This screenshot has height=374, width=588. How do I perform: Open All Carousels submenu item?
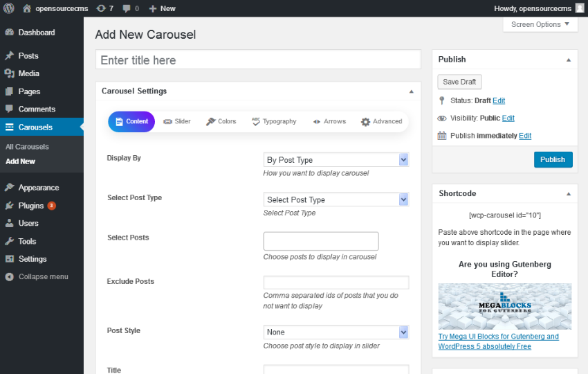point(27,146)
